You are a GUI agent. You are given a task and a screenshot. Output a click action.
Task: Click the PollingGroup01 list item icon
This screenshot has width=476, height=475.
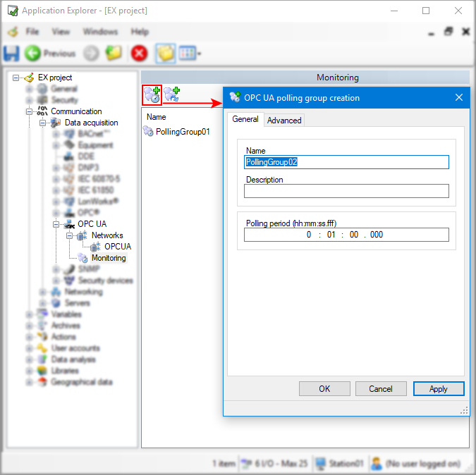[x=148, y=132]
